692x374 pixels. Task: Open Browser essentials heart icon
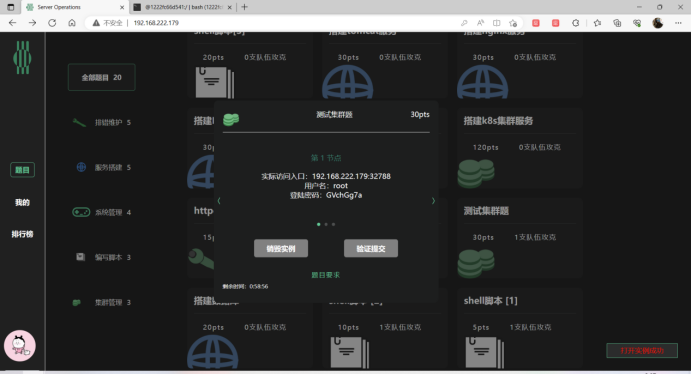(637, 23)
